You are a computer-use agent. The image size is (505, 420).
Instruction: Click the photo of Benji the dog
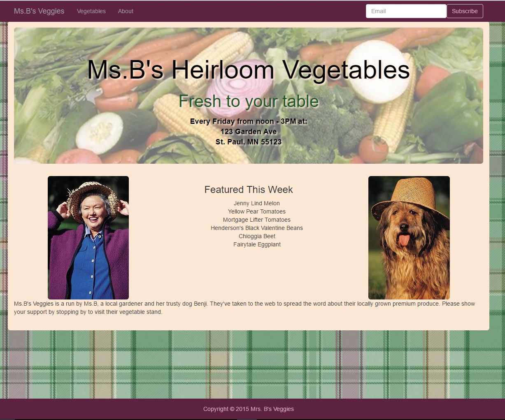coord(409,237)
